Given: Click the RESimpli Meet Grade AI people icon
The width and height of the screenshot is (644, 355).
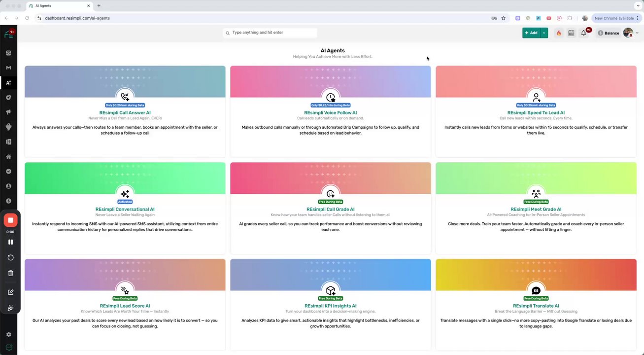Looking at the screenshot, I should [536, 194].
